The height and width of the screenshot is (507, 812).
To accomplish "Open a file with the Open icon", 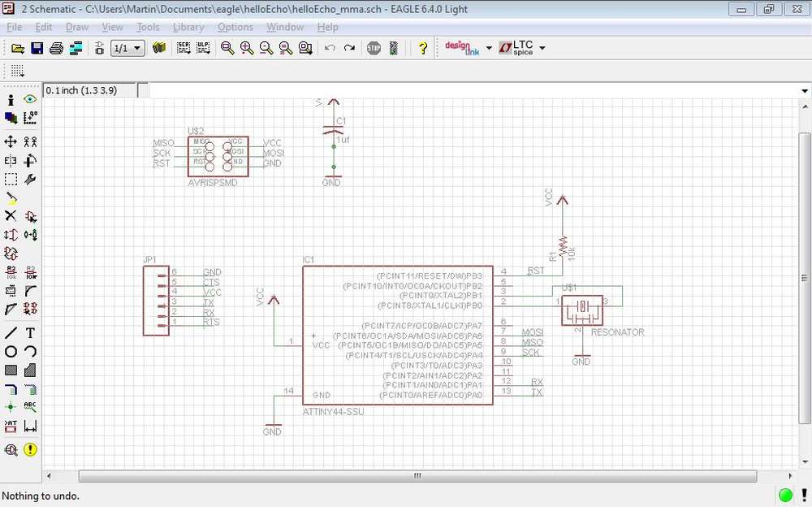I will (18, 48).
